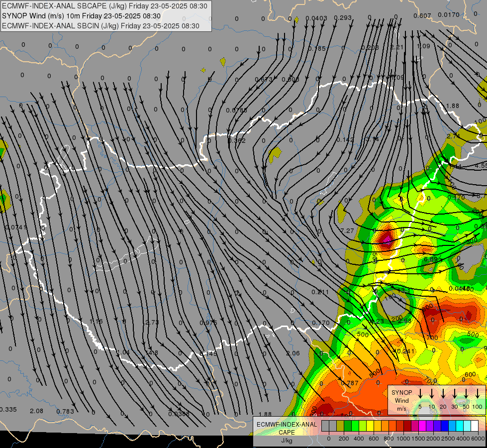Viewport: 487px width, 448px height.
Task: Click the 20 m/s wind arrow in the legend
Action: point(443,394)
